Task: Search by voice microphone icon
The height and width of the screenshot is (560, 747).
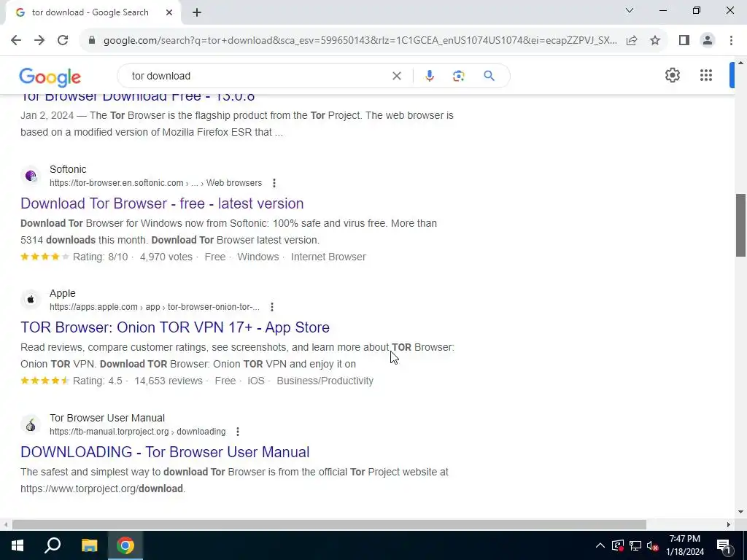Action: (x=429, y=76)
